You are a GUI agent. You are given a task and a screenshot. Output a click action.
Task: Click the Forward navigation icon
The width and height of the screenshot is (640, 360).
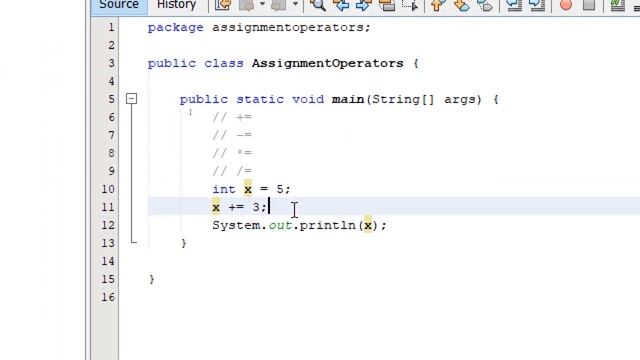(279, 5)
